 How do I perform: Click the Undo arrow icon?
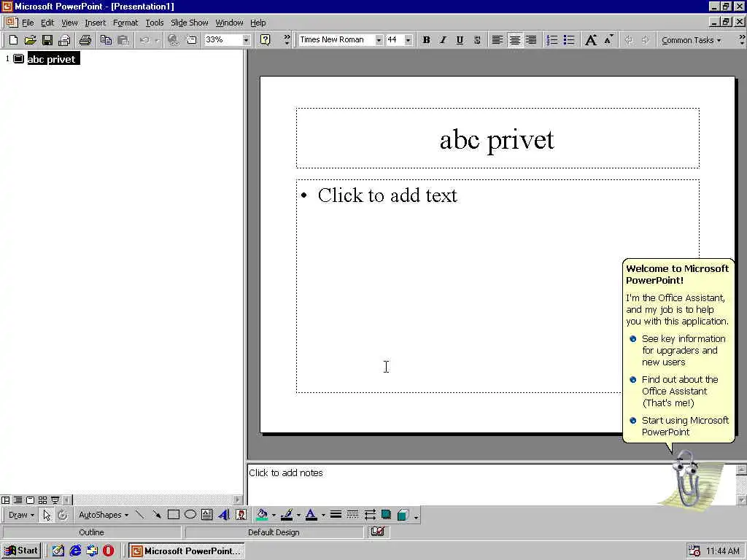point(144,40)
